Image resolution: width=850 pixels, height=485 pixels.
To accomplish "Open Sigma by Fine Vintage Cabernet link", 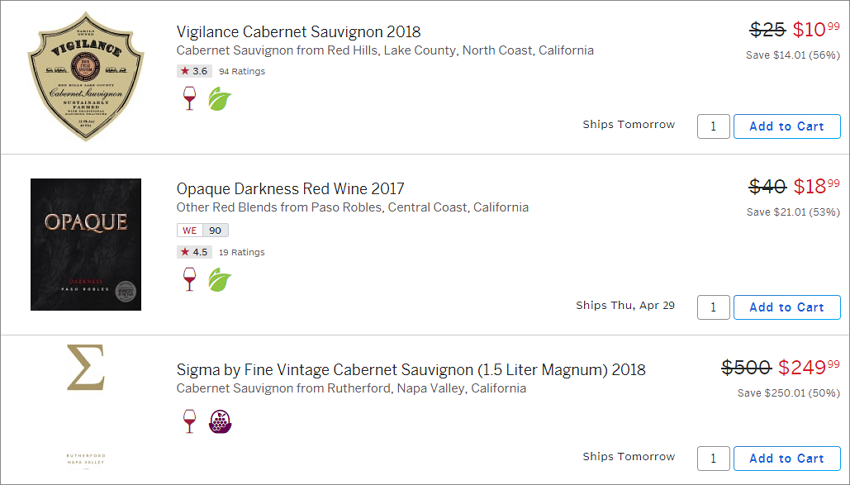I will 411,370.
